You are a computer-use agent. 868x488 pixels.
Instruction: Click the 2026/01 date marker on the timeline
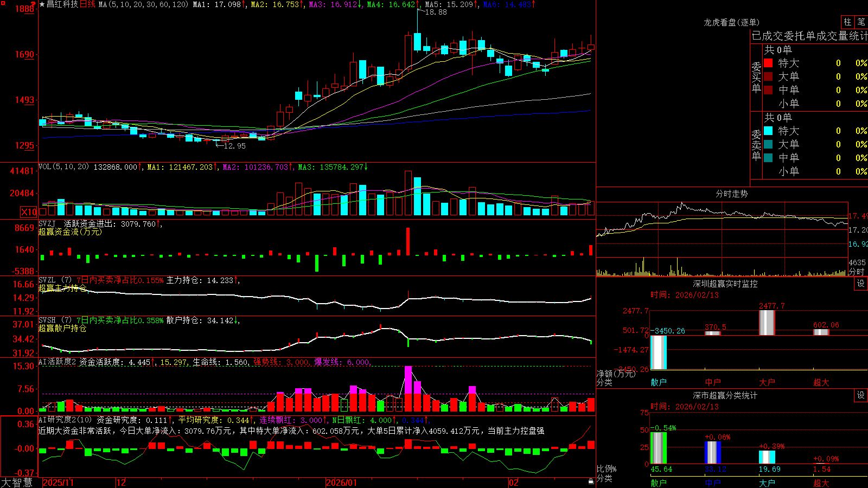click(342, 483)
